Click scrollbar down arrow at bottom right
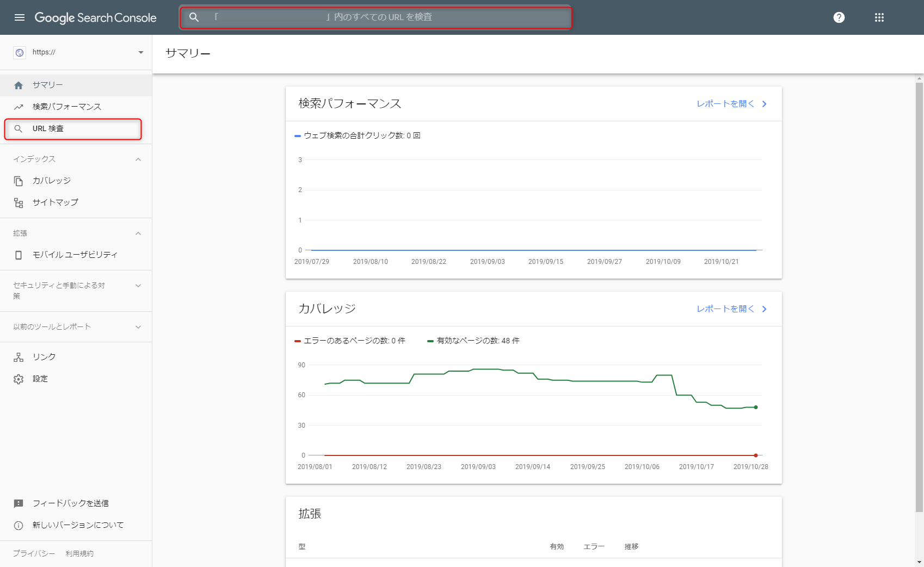The image size is (924, 567). pos(919,562)
